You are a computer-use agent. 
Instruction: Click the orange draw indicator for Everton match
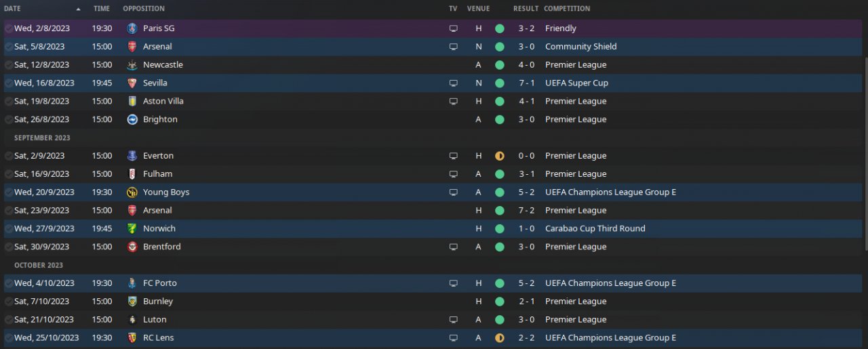coord(500,156)
